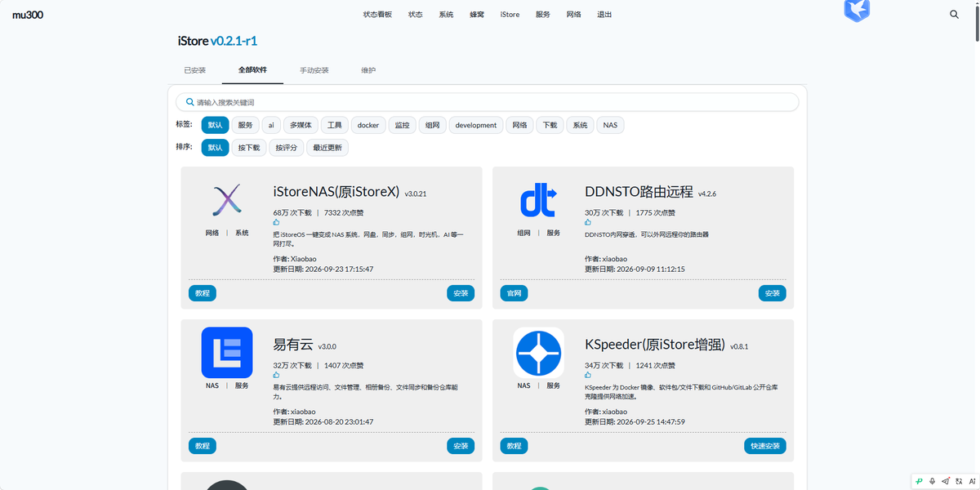
Task: Click the blue bird shield badge
Action: tap(857, 10)
